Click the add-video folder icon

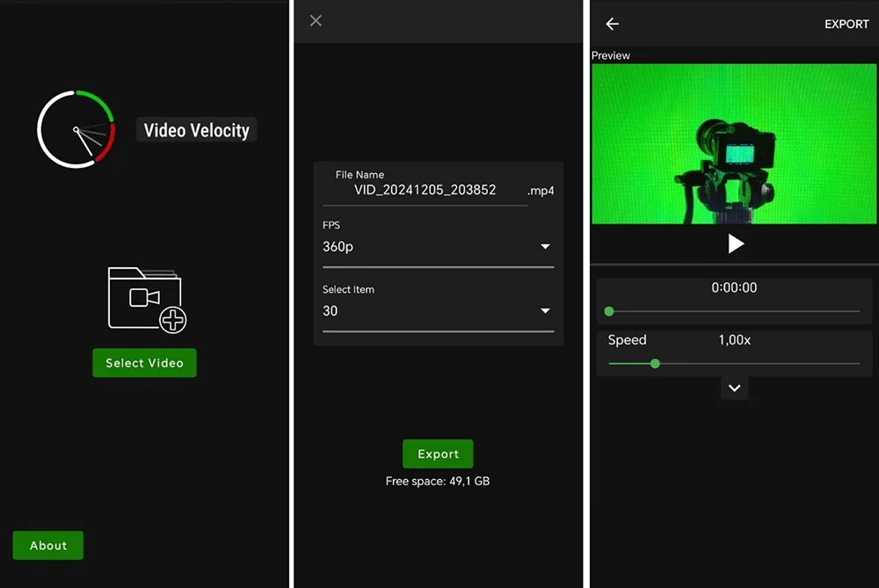coord(147,300)
